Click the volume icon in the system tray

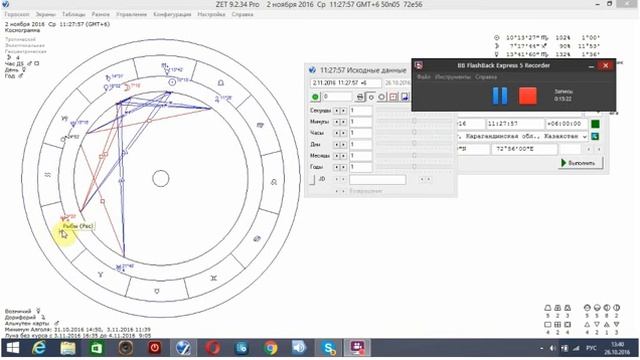(552, 348)
